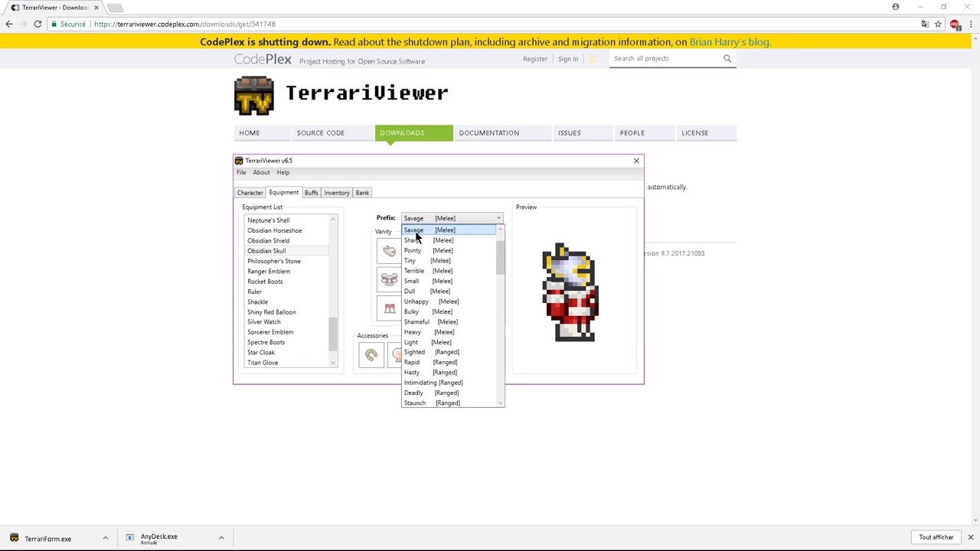Screen dimensions: 980x551
Task: Click the CodePlex logo link
Action: pos(263,59)
